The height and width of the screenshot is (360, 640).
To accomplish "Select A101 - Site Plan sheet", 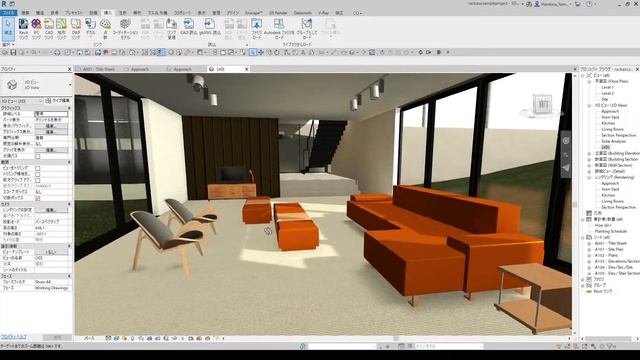I will (x=609, y=249).
